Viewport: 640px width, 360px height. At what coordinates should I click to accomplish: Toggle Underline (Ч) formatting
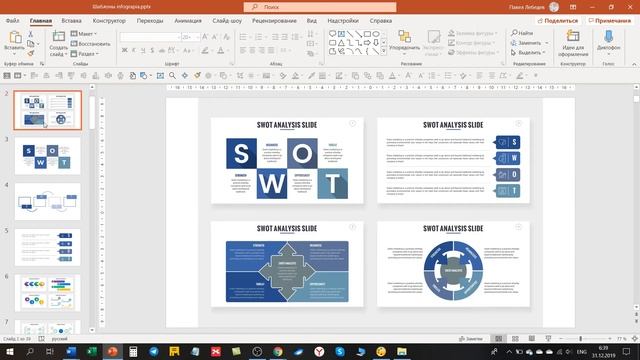pos(143,50)
